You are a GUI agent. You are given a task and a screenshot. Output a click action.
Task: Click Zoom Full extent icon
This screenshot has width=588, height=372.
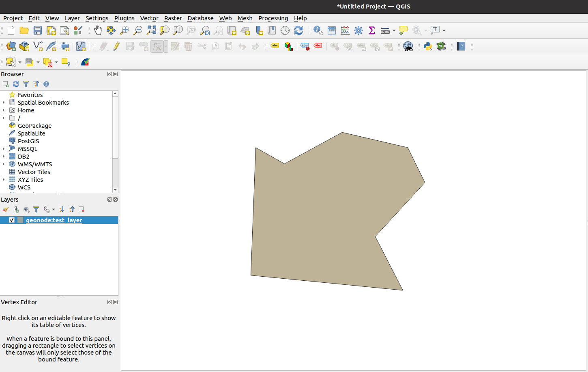pyautogui.click(x=151, y=30)
